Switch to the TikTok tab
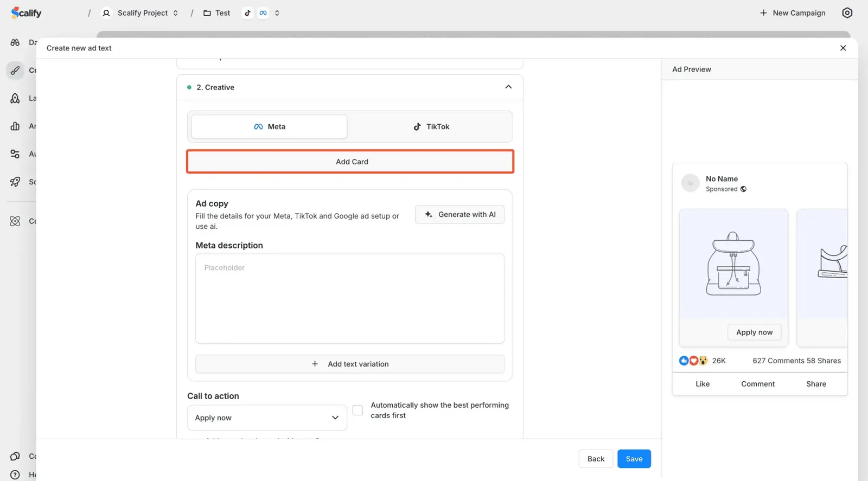Viewport: 868px width, 481px height. click(431, 126)
